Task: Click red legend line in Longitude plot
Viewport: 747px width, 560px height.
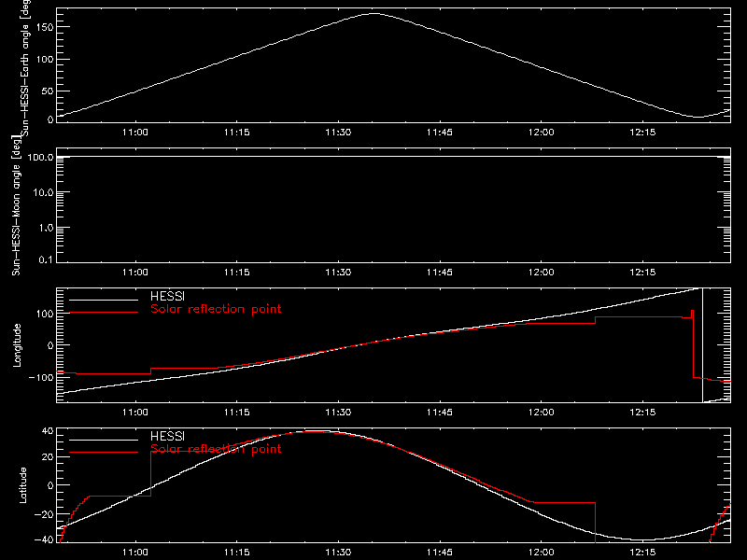Action: point(104,313)
